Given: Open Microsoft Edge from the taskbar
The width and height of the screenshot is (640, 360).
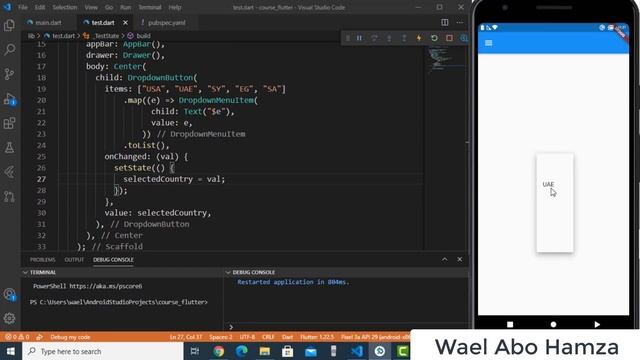Looking at the screenshot, I should [242, 351].
